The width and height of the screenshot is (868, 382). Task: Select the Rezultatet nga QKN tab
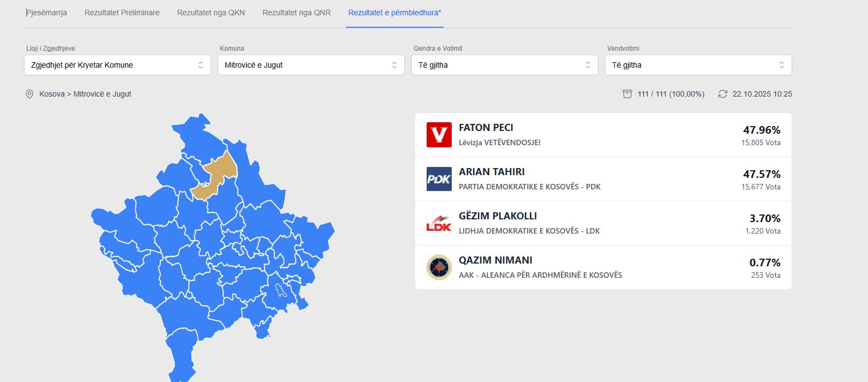(x=211, y=13)
